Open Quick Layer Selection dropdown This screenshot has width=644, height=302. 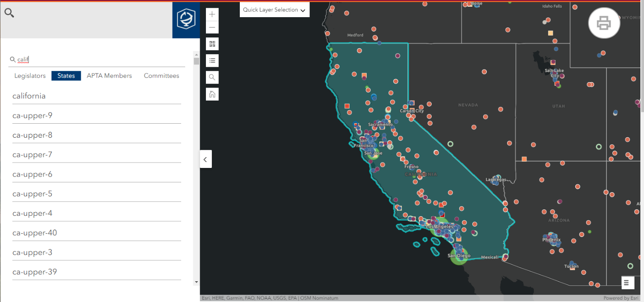[275, 10]
